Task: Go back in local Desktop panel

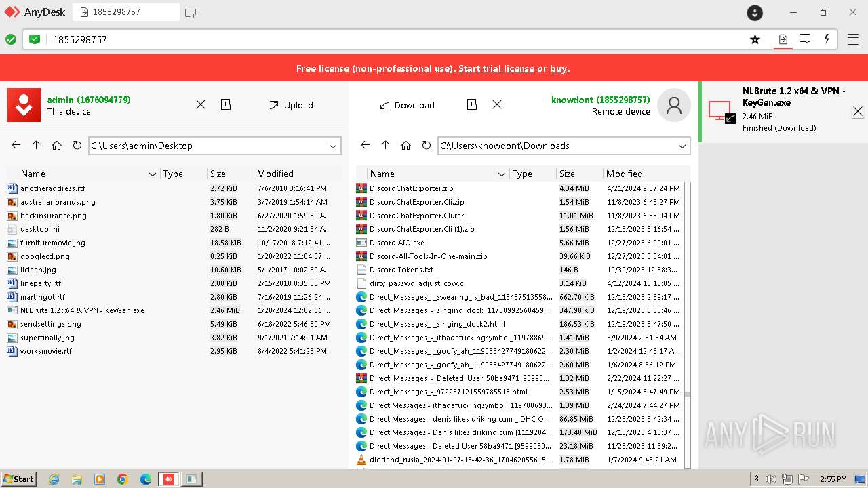Action: (x=16, y=145)
